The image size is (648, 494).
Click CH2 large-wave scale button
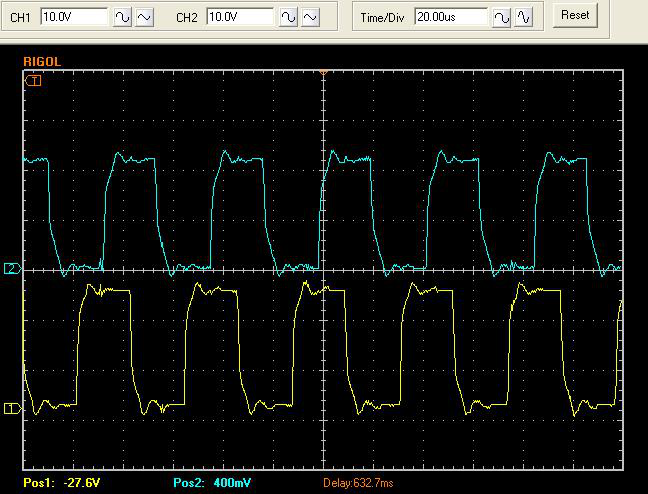click(288, 17)
